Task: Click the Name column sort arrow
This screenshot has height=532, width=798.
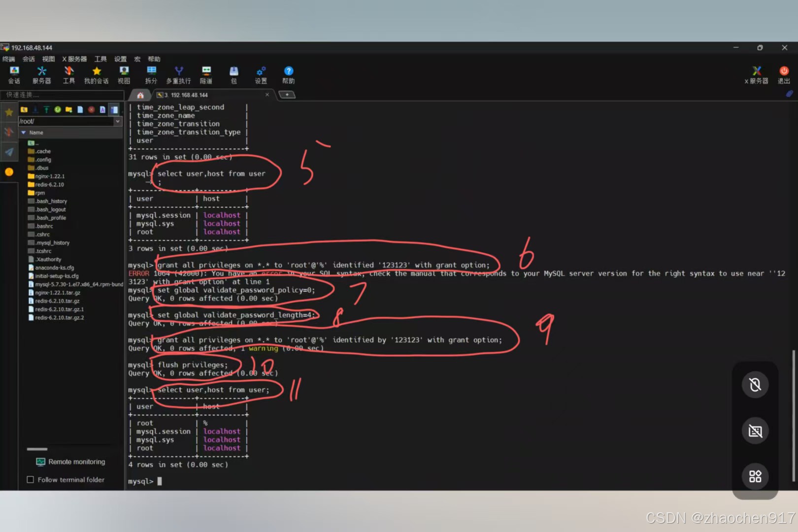Action: click(x=23, y=132)
